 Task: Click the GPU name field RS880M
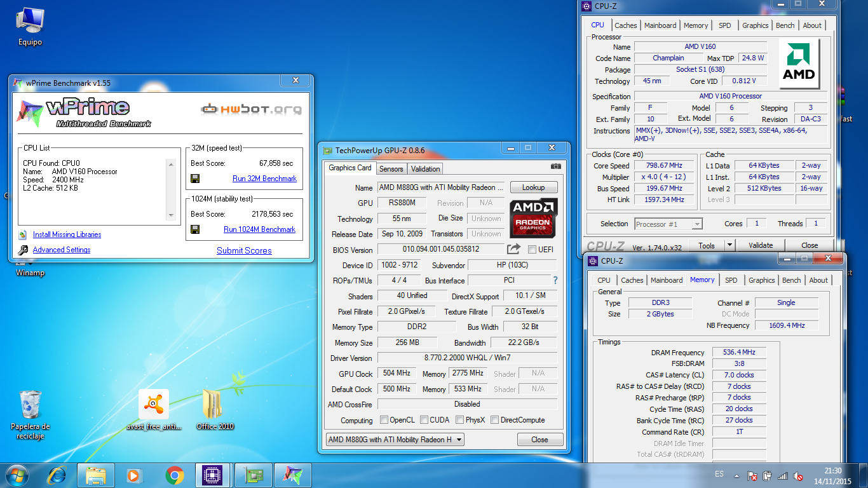tap(402, 203)
